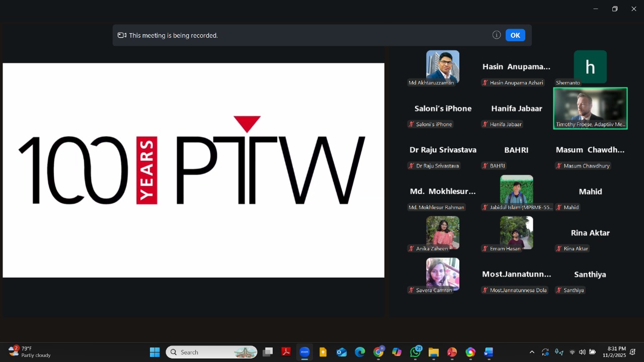Click OK on the recording notice

click(515, 35)
